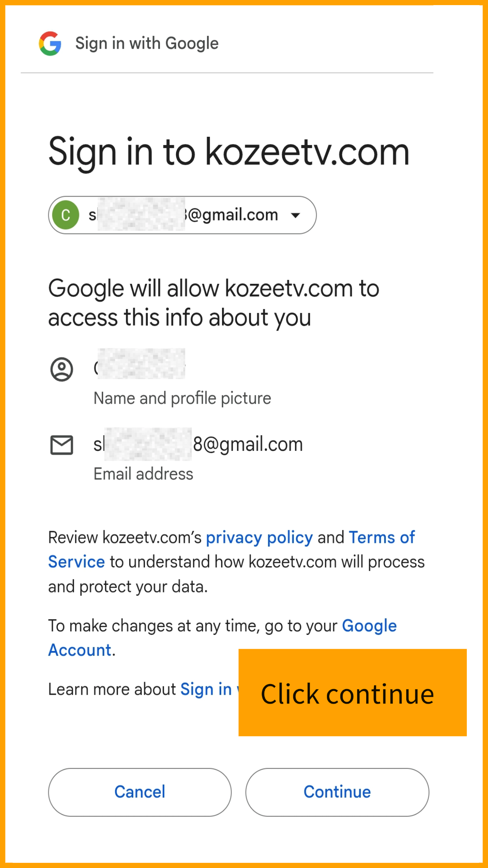Click the envelope email icon
Screen dimensions: 488x868
tap(62, 445)
